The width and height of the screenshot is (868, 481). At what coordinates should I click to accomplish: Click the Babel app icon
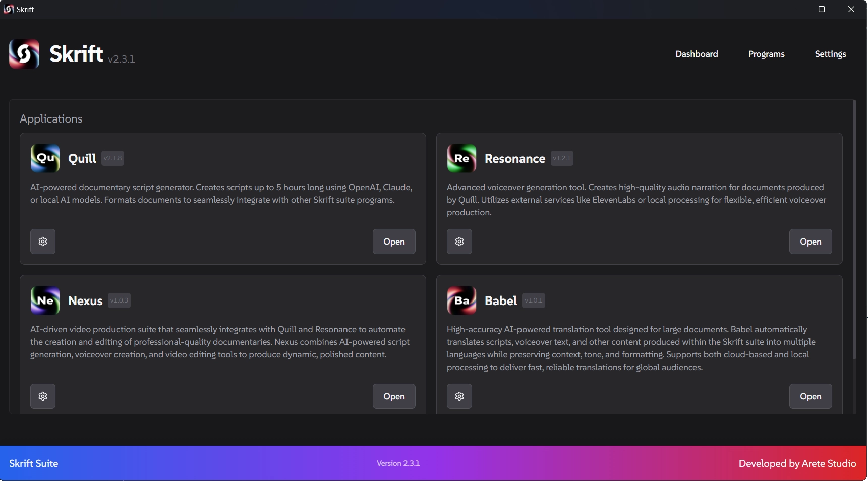(x=461, y=300)
